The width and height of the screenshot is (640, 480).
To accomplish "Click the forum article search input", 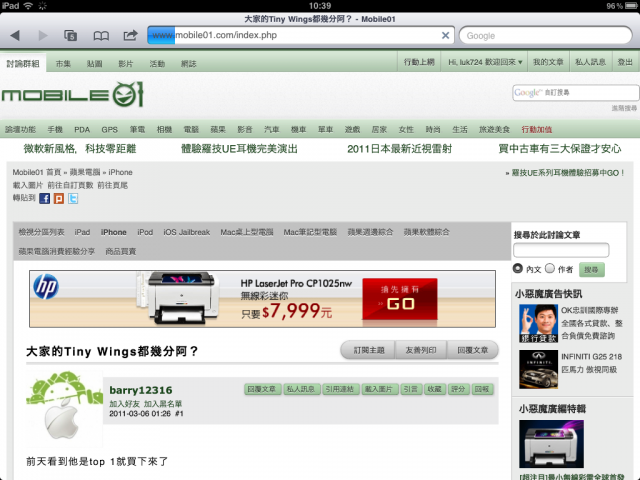I will click(561, 250).
